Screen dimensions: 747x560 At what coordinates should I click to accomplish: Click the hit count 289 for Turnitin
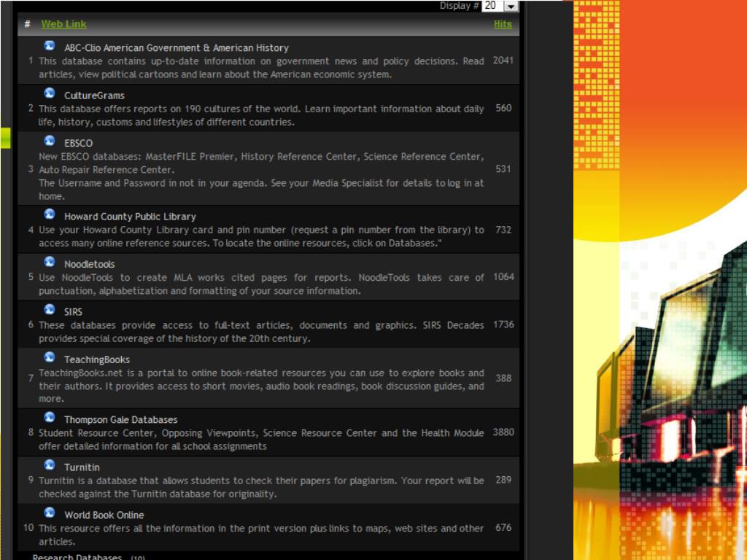click(503, 480)
